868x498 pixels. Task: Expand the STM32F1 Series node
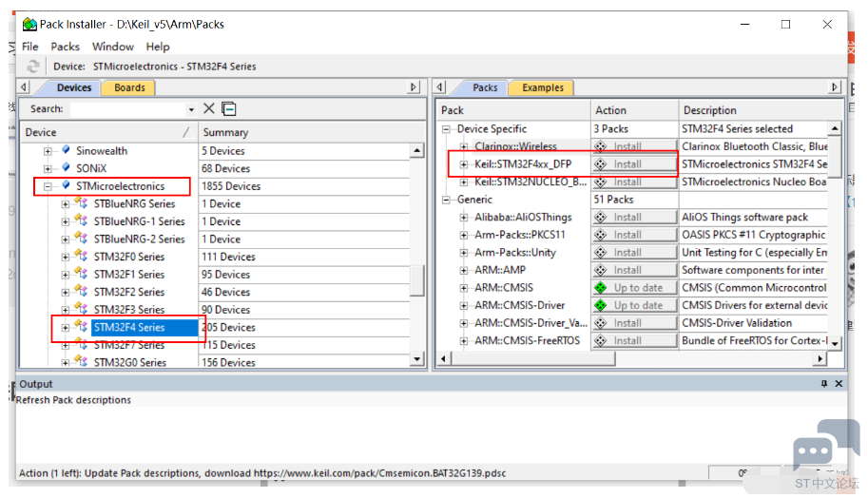[66, 275]
